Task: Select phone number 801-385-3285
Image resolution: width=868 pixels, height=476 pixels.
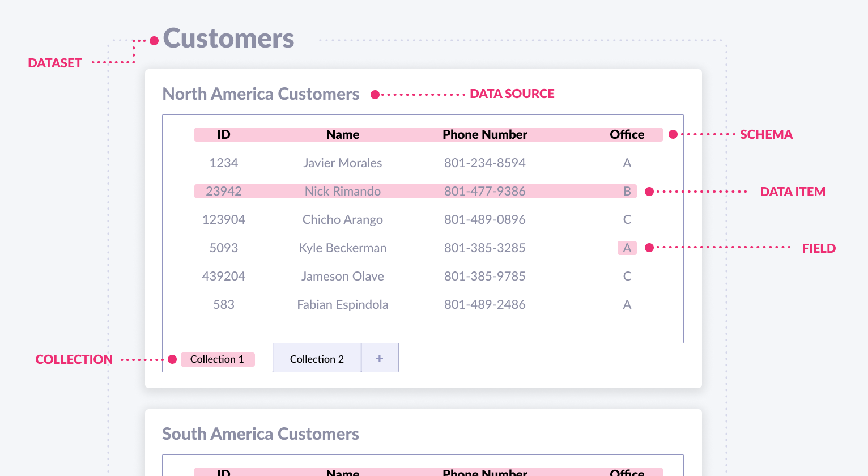Action: coord(485,248)
